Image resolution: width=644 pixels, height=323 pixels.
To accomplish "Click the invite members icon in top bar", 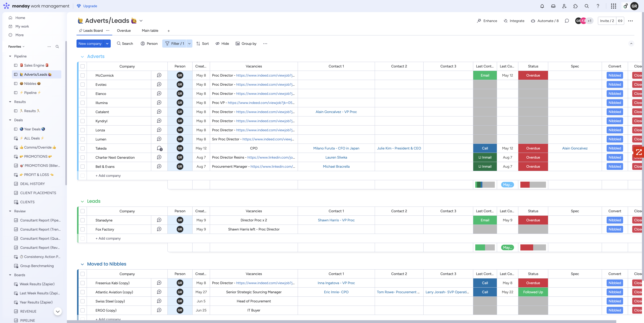I will tap(564, 6).
